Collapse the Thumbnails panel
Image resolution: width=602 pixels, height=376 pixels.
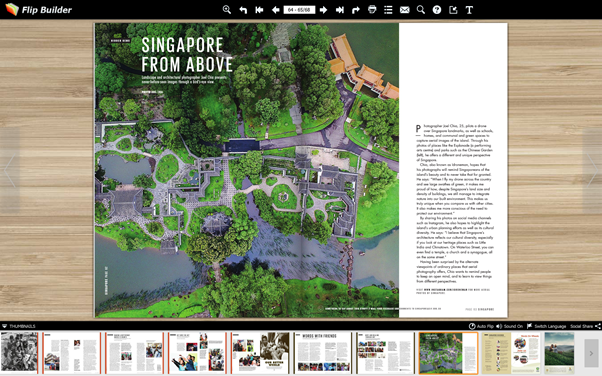18,326
